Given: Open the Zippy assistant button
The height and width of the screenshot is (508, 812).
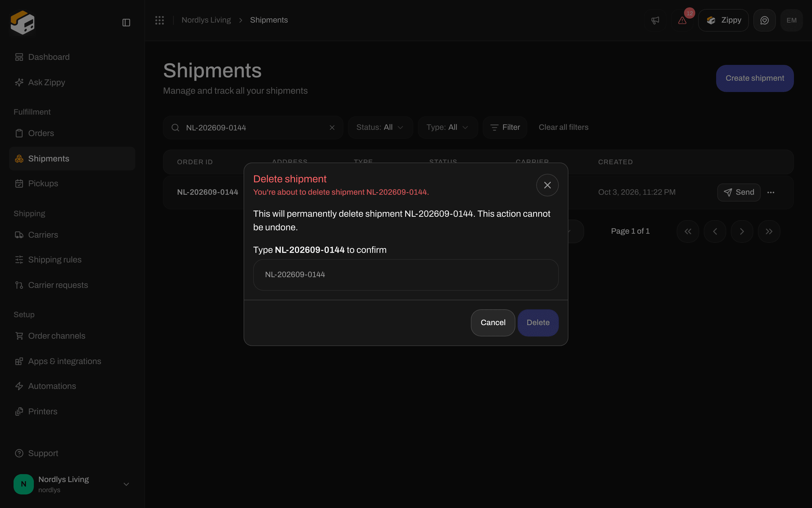Looking at the screenshot, I should point(723,20).
